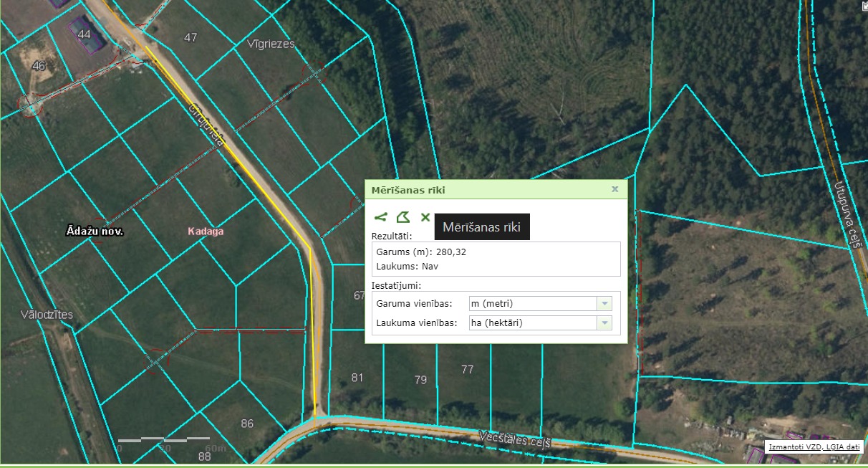Click the Ādažu nov. map label

click(x=95, y=231)
